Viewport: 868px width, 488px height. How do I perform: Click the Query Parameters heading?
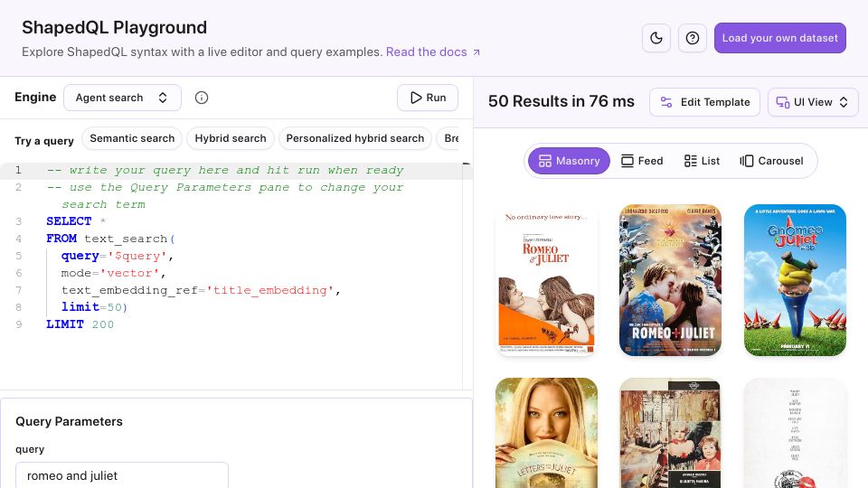pyautogui.click(x=70, y=422)
